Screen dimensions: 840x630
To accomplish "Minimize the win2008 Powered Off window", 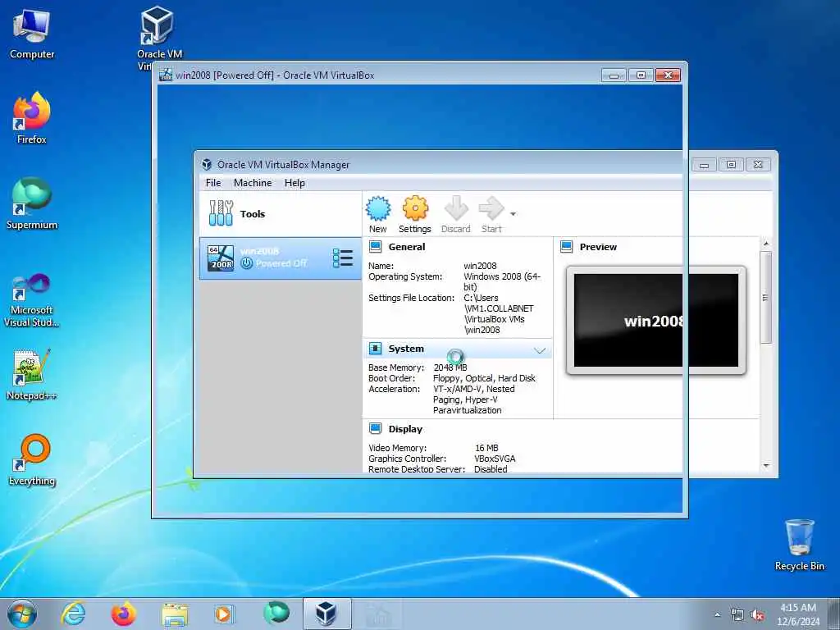I will click(x=614, y=75).
